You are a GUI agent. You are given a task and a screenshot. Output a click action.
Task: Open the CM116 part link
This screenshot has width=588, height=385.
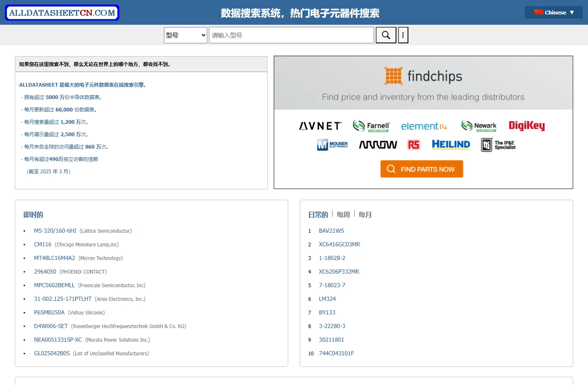coord(43,244)
